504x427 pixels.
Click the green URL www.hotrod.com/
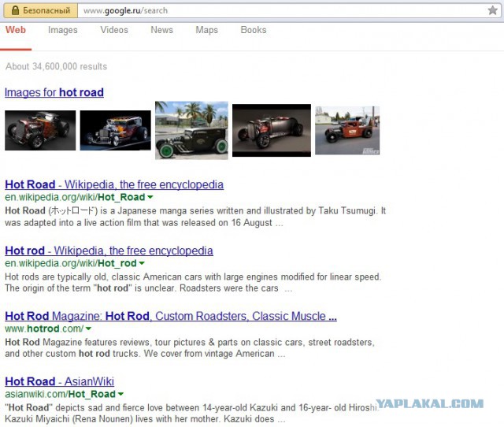(x=44, y=329)
